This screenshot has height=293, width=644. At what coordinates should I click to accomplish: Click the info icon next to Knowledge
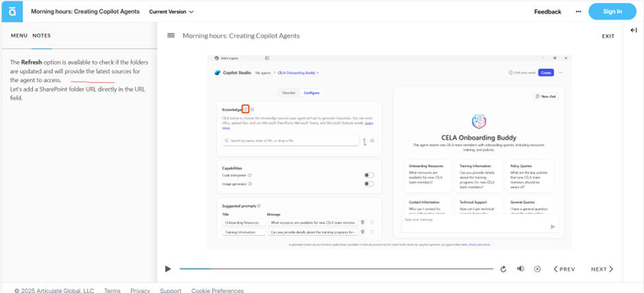(252, 110)
